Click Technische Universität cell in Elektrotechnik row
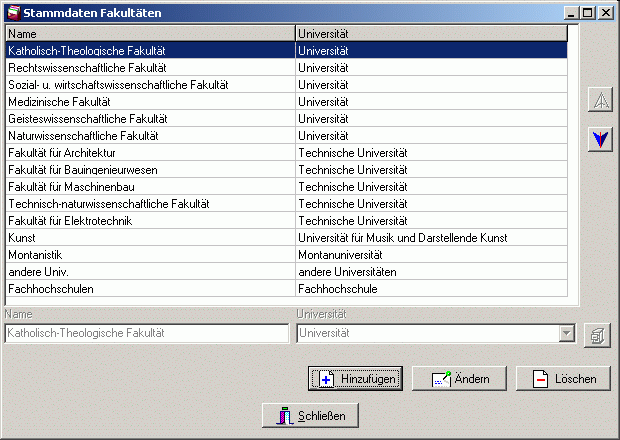The width and height of the screenshot is (620, 440). pyautogui.click(x=431, y=221)
